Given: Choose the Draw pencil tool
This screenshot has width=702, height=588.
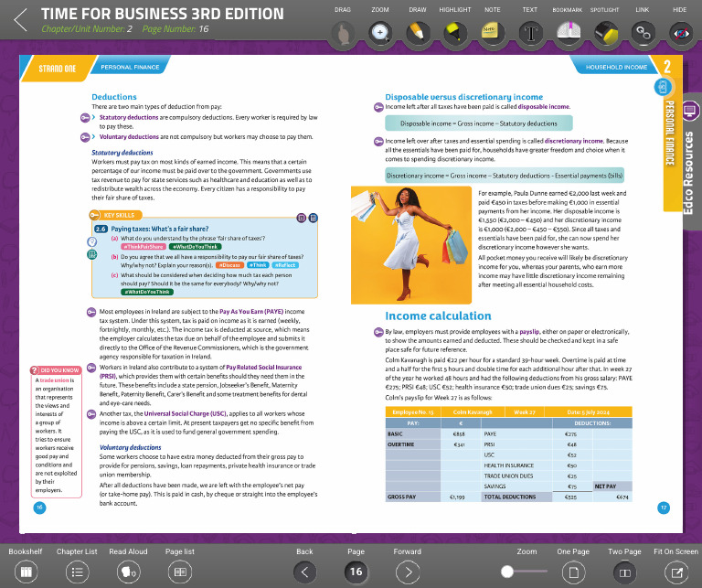Looking at the screenshot, I should click(x=418, y=34).
